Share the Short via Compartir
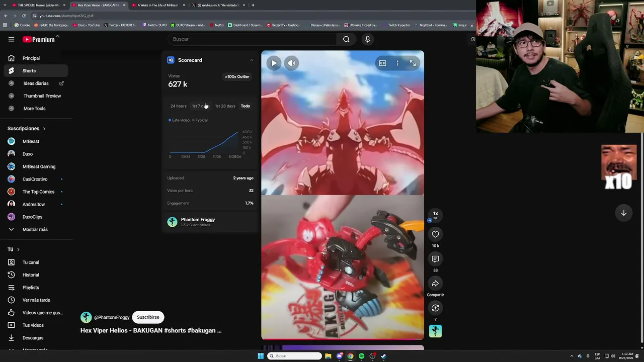The width and height of the screenshot is (644, 362). 436,284
